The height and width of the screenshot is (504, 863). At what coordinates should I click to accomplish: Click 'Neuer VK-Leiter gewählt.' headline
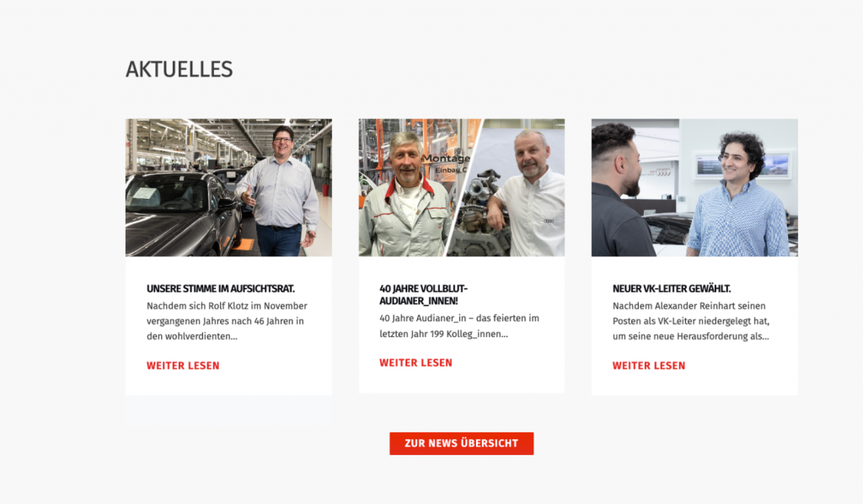672,288
